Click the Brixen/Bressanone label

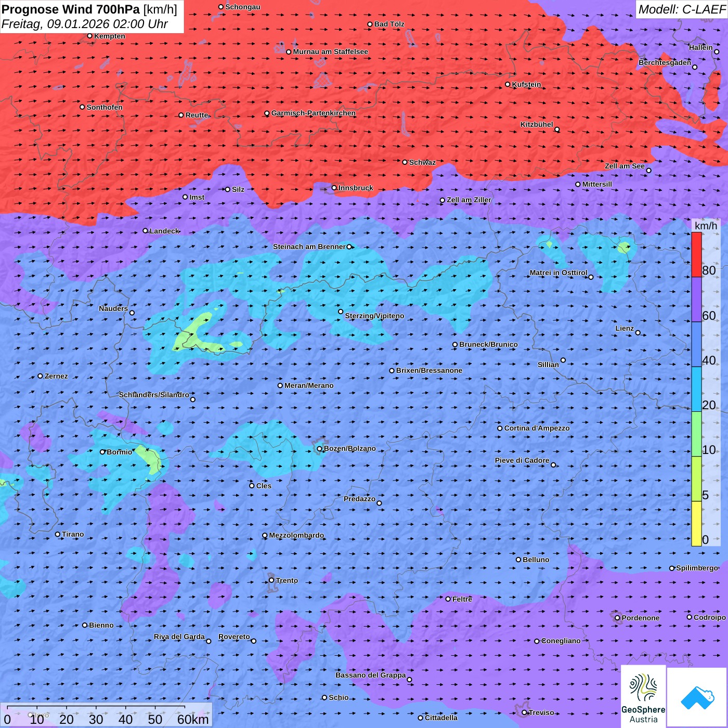point(429,370)
